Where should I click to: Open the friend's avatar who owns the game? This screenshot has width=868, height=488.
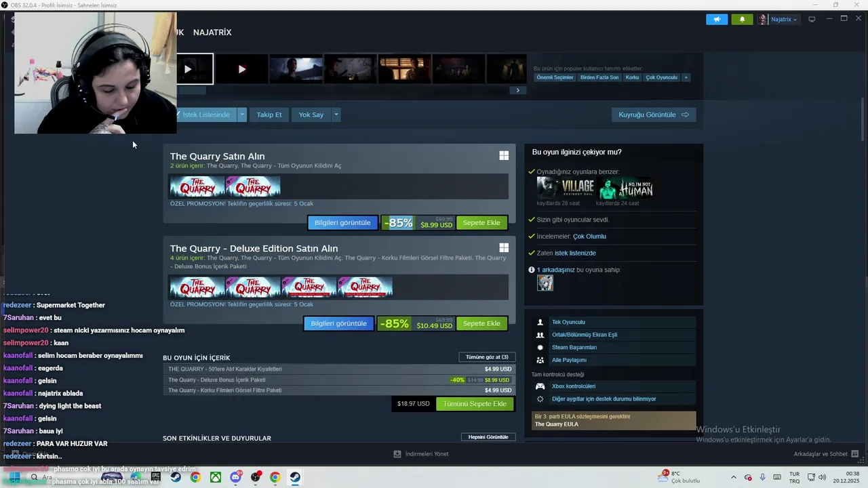click(545, 283)
